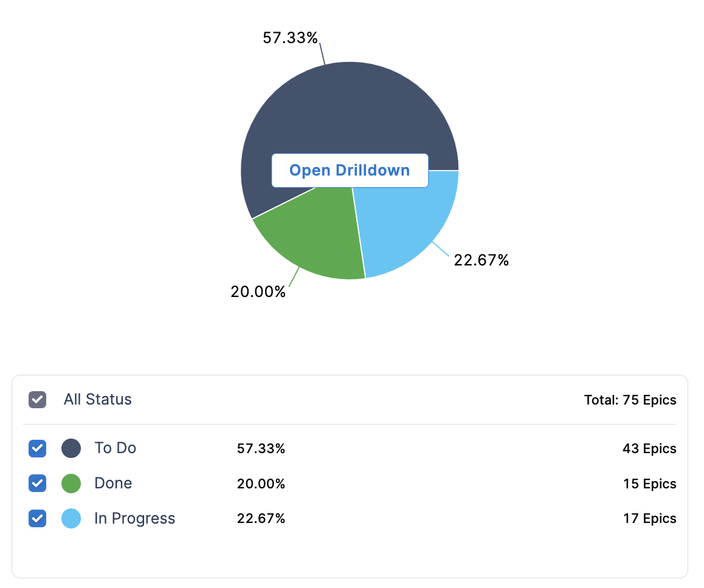Click the 22.67% pie chart label
This screenshot has width=704, height=588.
(481, 261)
